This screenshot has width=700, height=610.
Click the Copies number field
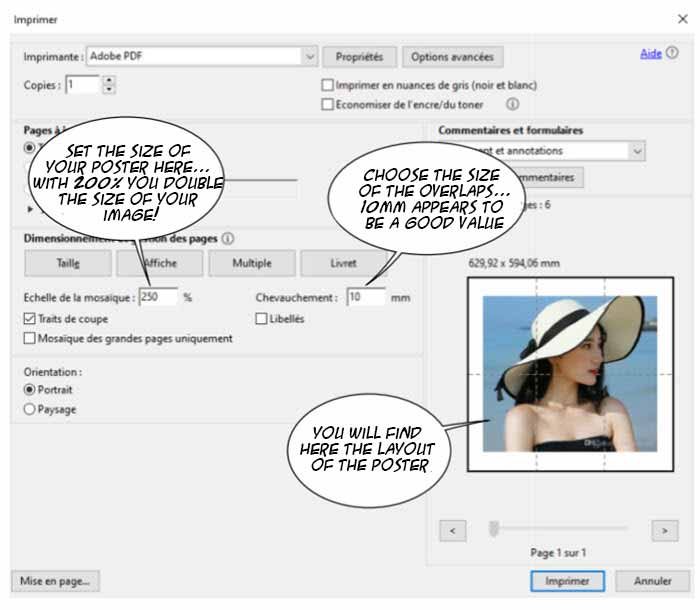tap(83, 84)
